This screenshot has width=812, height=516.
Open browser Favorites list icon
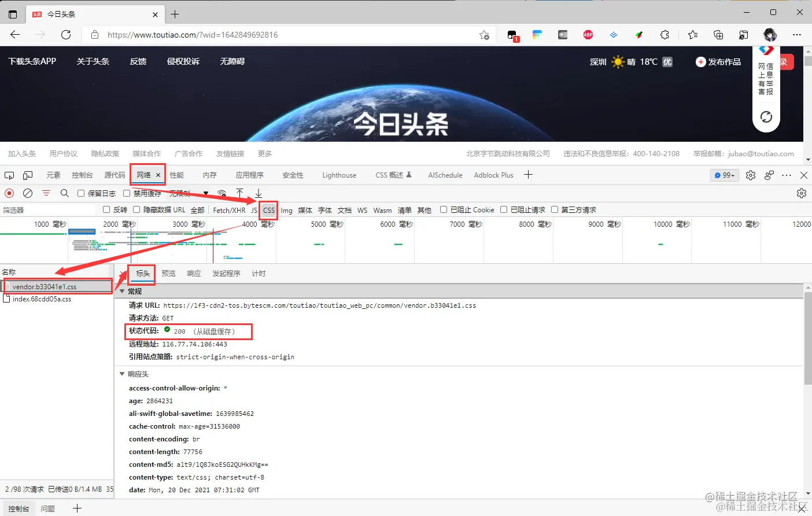tap(693, 35)
